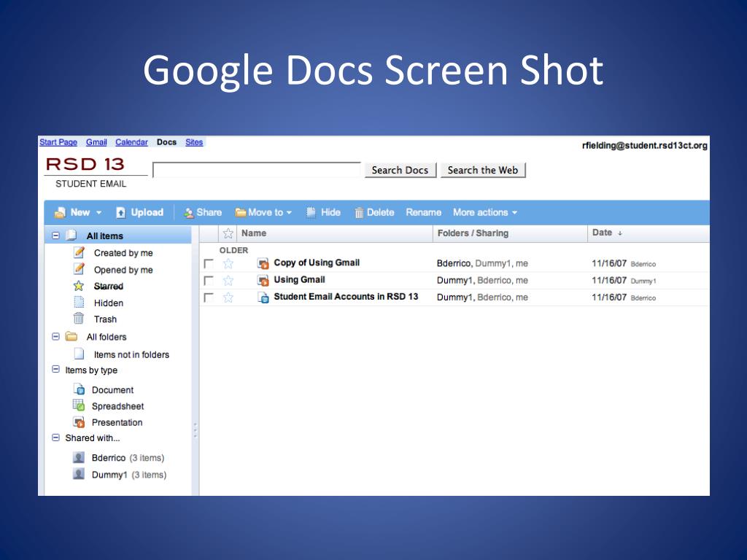Image resolution: width=747 pixels, height=560 pixels.
Task: Go to Gmail from the top navigation
Action: (x=96, y=142)
